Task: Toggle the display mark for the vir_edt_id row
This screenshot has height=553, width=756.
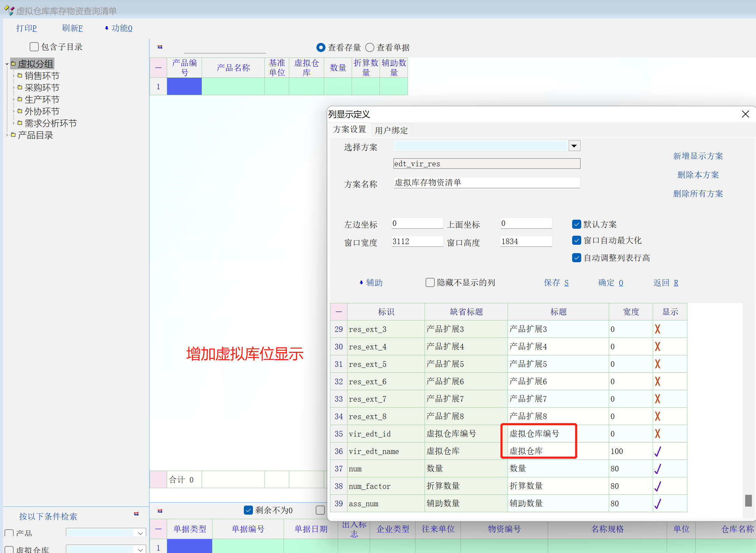Action: [658, 434]
